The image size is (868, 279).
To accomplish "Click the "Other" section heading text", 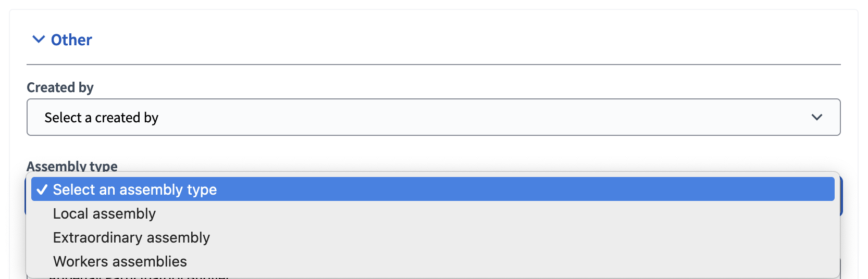I will tap(71, 40).
